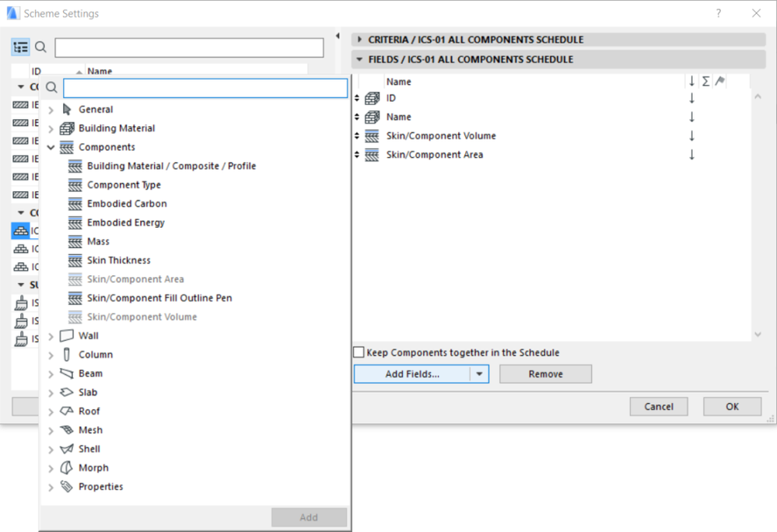This screenshot has width=777, height=532.
Task: Click the Components category icon
Action: (67, 147)
